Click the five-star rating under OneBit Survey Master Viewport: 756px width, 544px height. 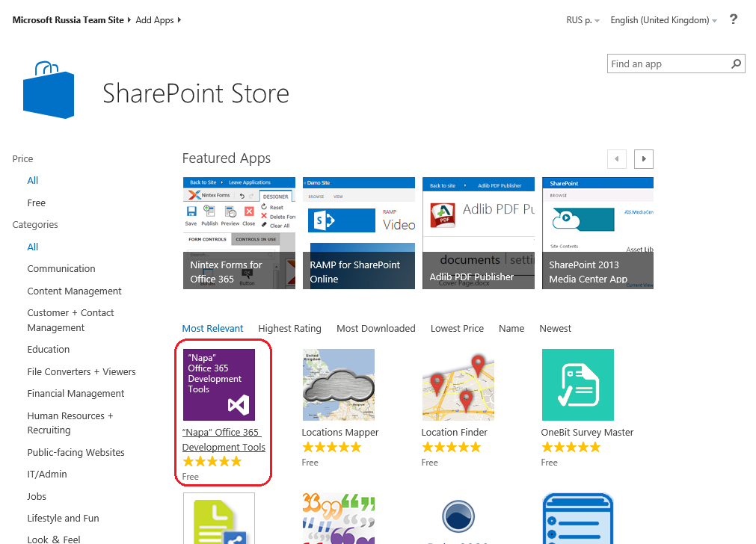[x=571, y=447]
